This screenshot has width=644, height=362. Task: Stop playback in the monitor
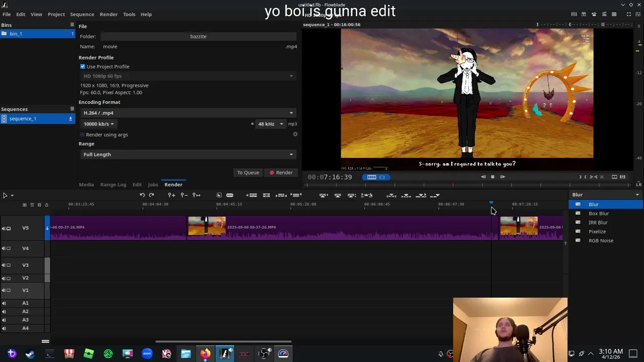(493, 177)
